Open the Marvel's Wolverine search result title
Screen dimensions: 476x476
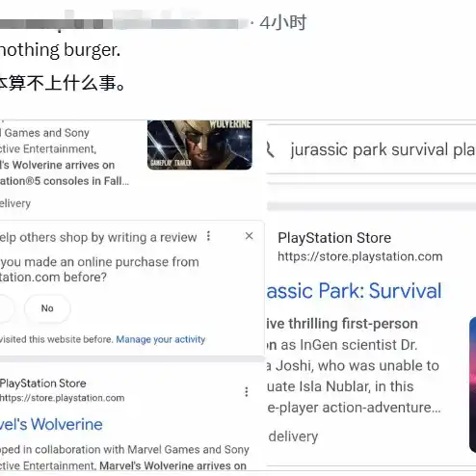pos(51,424)
